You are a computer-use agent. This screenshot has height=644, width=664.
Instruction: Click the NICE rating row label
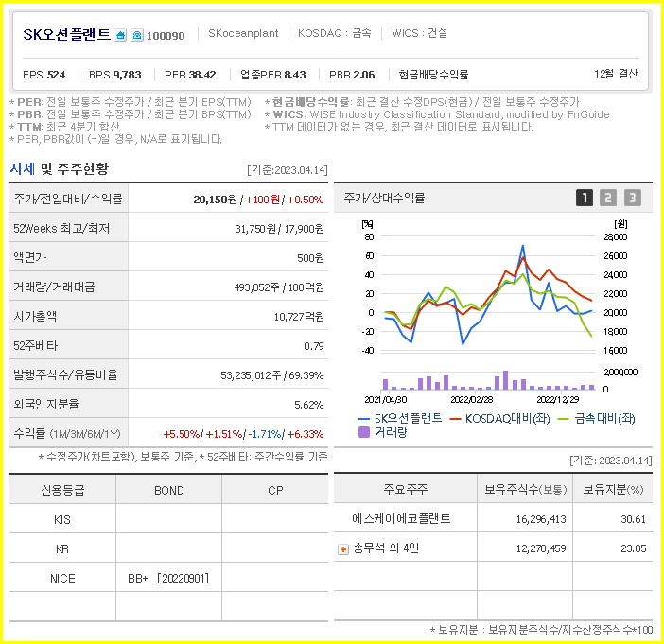click(x=62, y=579)
